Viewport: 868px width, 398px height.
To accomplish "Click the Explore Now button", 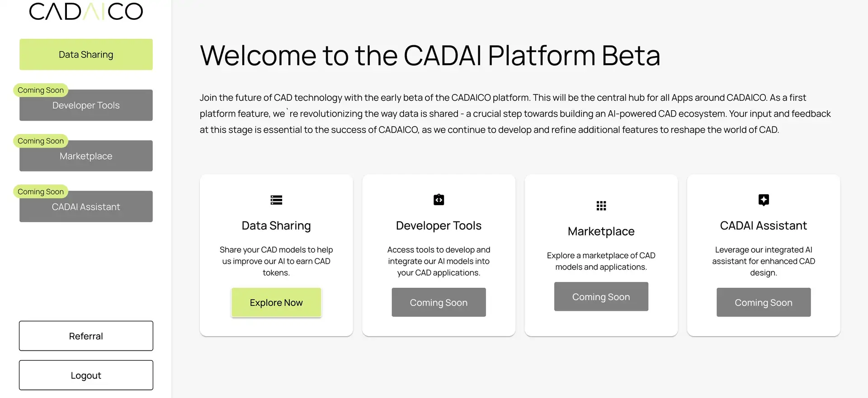I will tap(276, 302).
